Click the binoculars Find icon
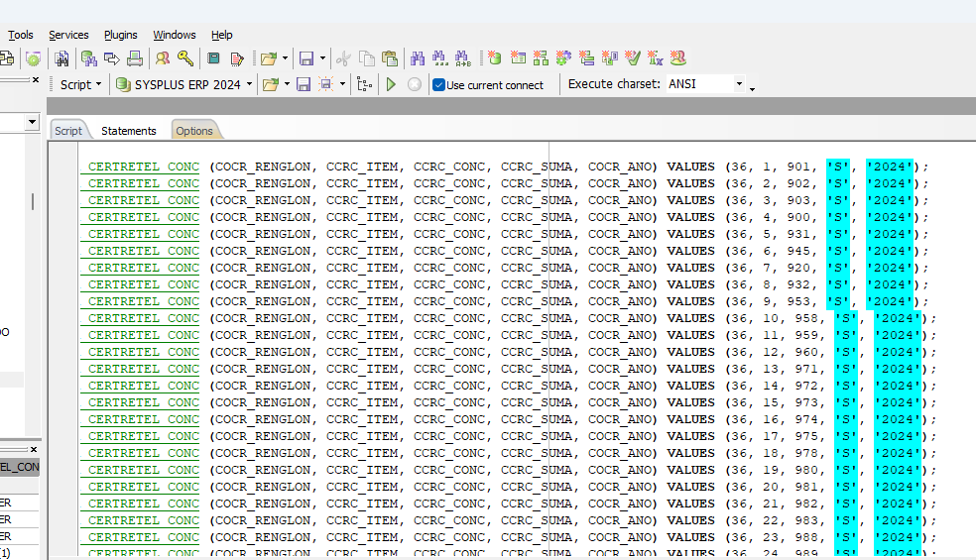This screenshot has height=560, width=976. [417, 58]
